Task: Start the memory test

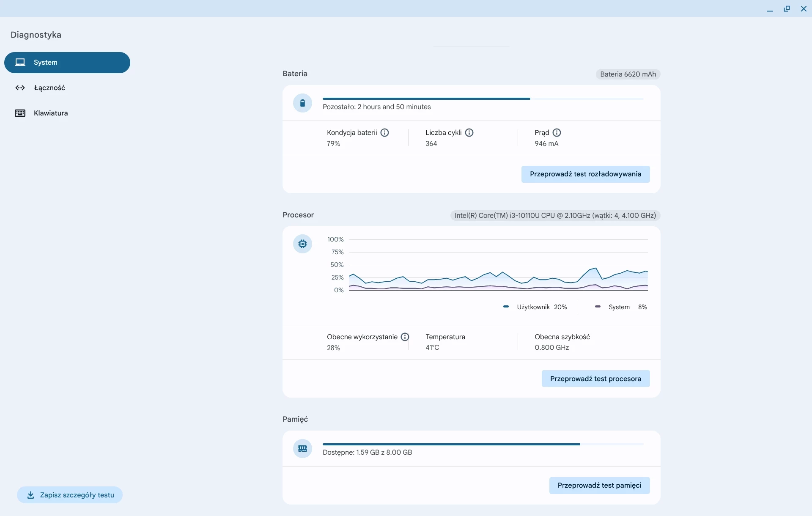Action: 599,486
